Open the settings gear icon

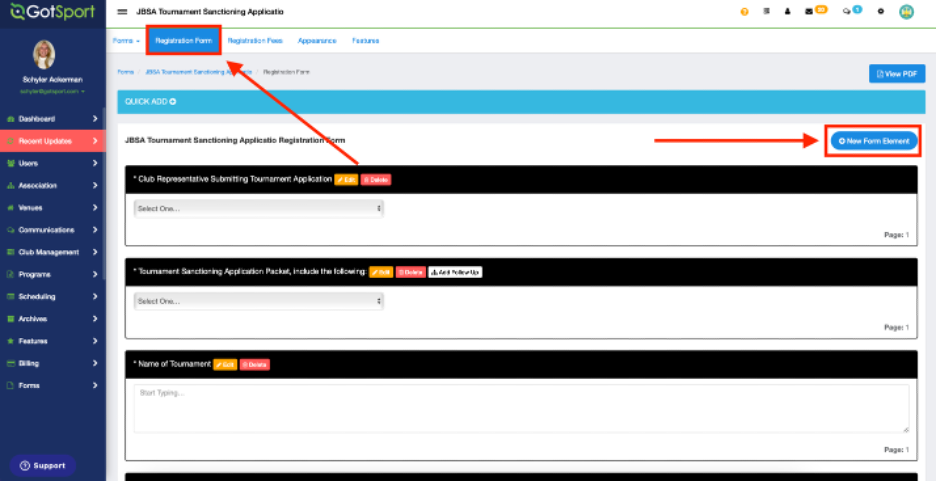tap(880, 11)
